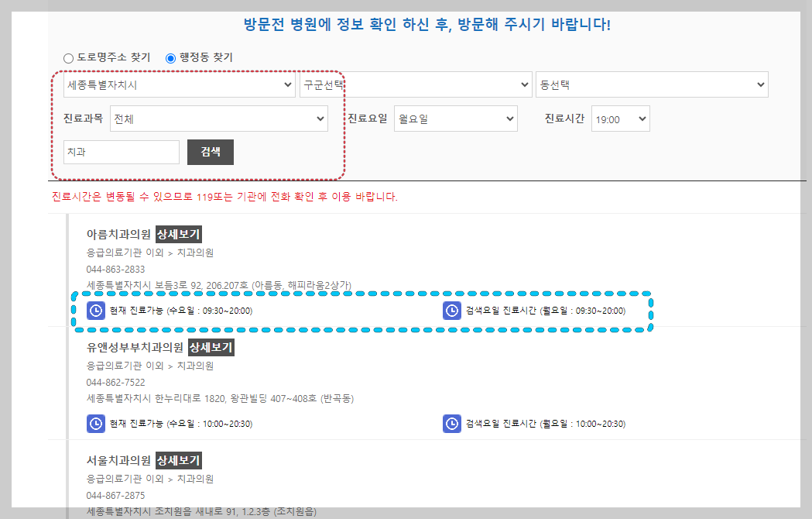Open the 동선택 neighborhood dropdown
Screen dimensions: 812x519
[x=651, y=84]
